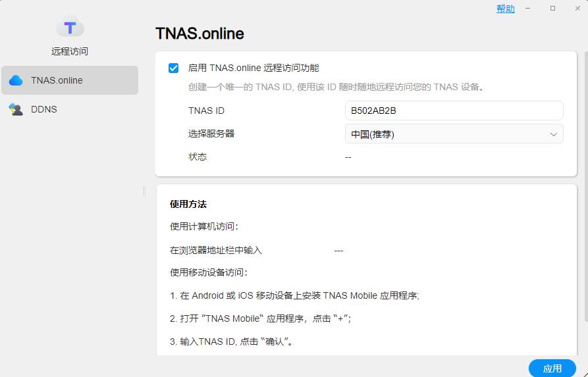588x377 pixels.
Task: Click the TNAS ID field label
Action: 206,111
